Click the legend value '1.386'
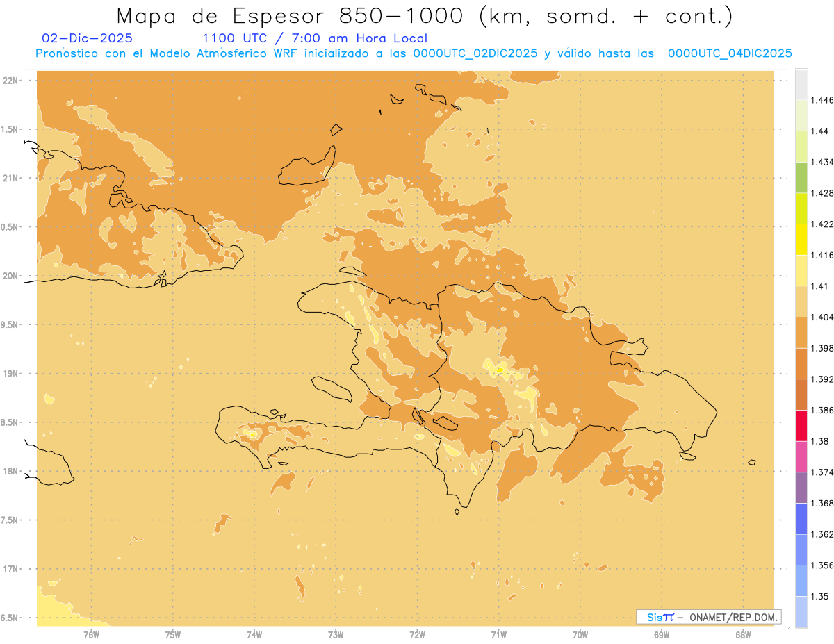This screenshot has height=644, width=834. (822, 410)
